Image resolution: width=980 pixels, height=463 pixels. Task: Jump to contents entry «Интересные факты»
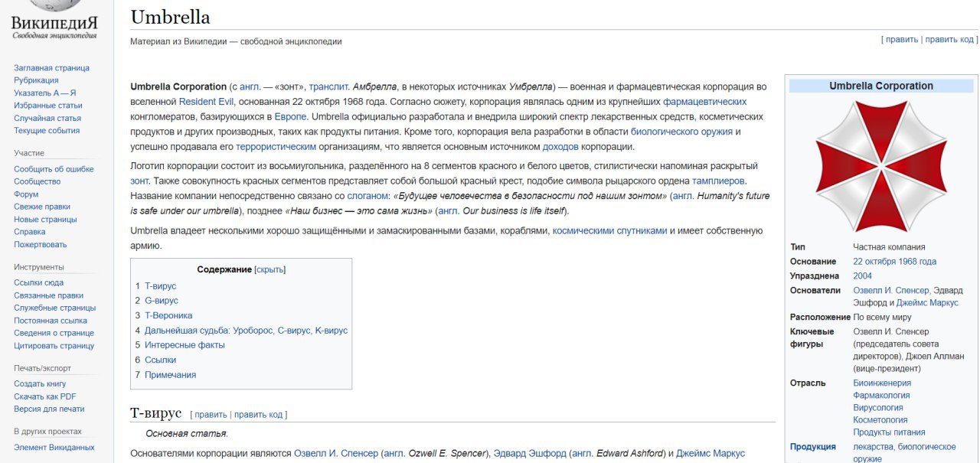pos(180,345)
